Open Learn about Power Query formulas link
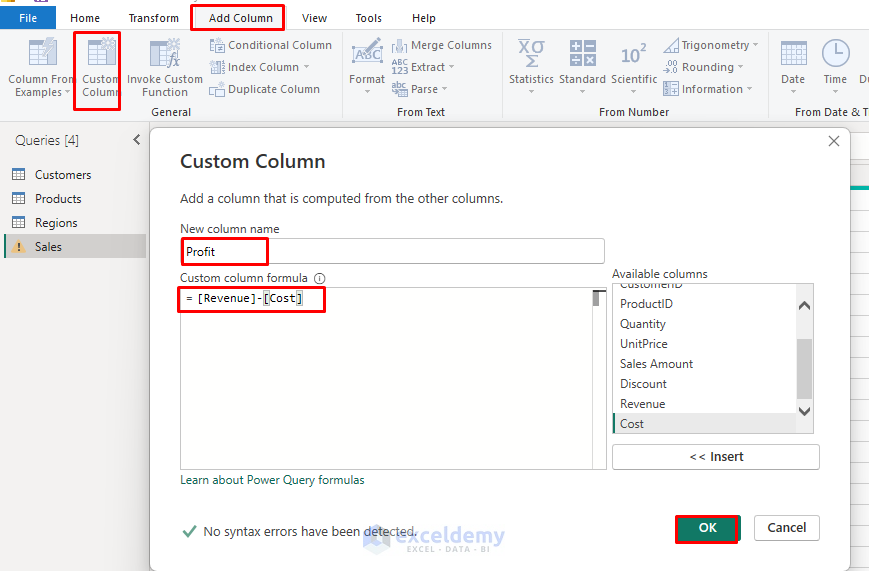869x571 pixels. pyautogui.click(x=272, y=480)
